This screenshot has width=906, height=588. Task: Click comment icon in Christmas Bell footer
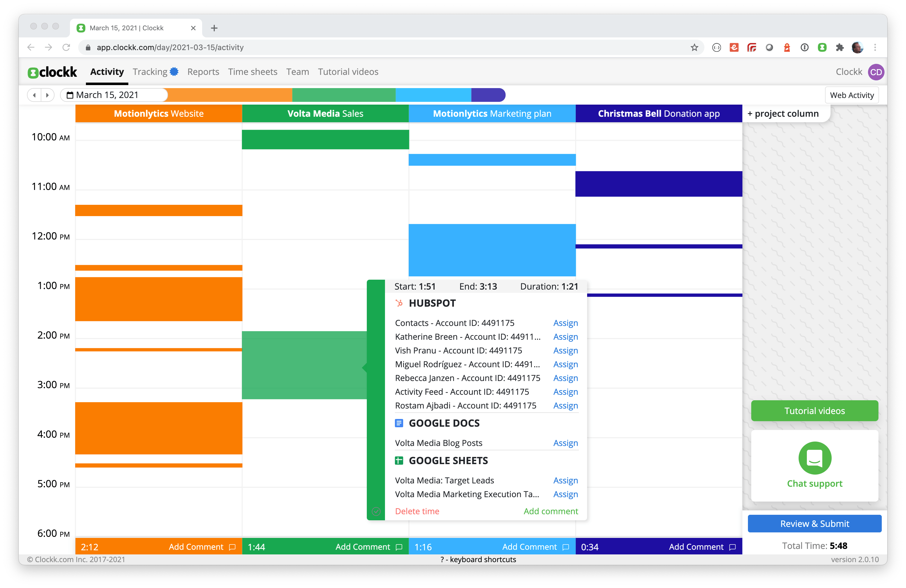point(733,547)
